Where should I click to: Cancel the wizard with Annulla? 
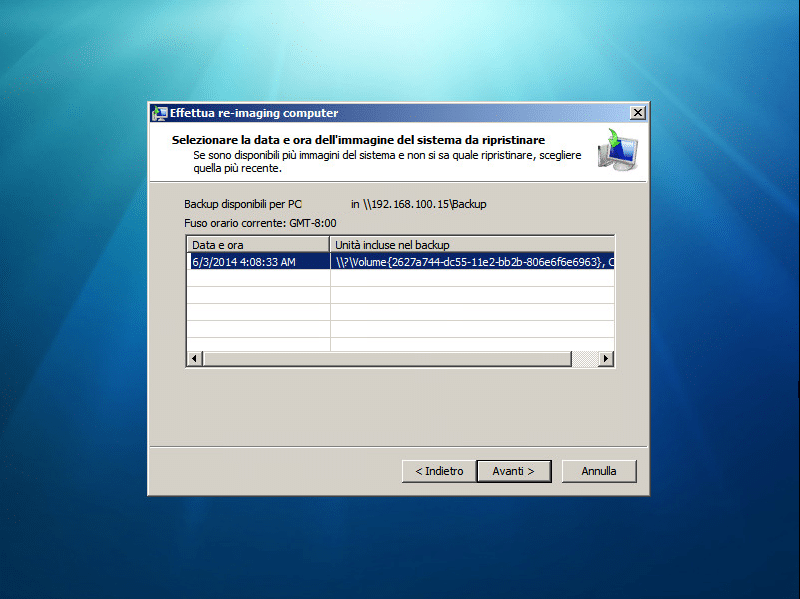point(599,471)
